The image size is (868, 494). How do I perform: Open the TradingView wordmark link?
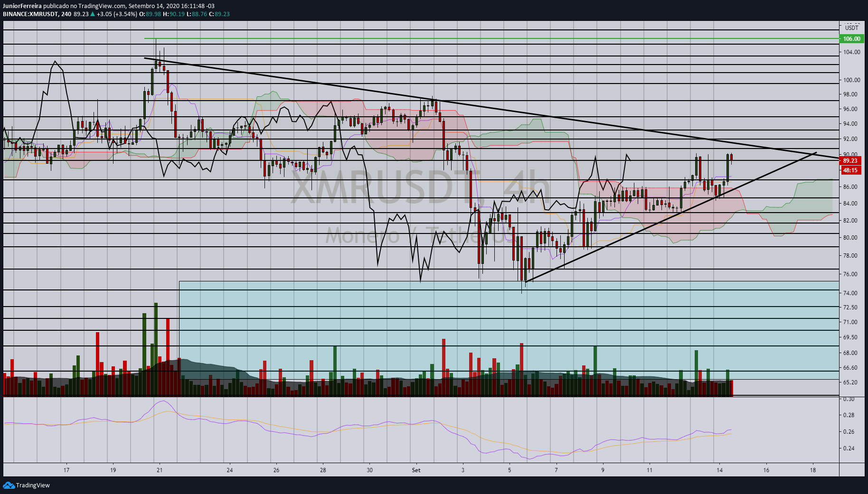click(33, 485)
